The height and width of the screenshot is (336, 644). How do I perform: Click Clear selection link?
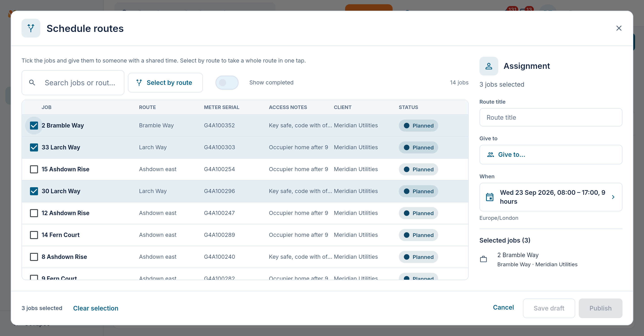(95, 308)
